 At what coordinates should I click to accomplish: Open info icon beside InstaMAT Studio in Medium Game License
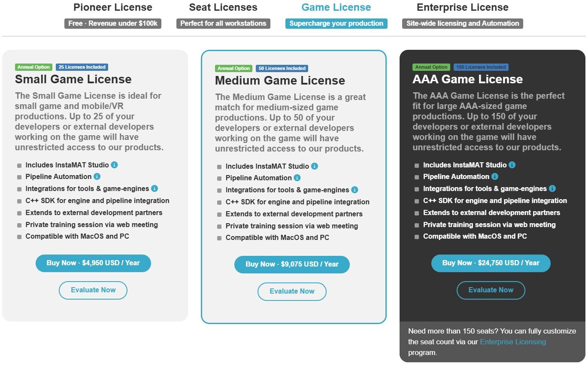click(315, 166)
